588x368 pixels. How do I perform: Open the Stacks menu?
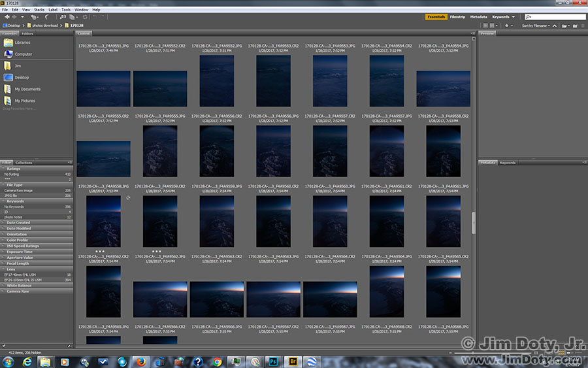pos(39,10)
